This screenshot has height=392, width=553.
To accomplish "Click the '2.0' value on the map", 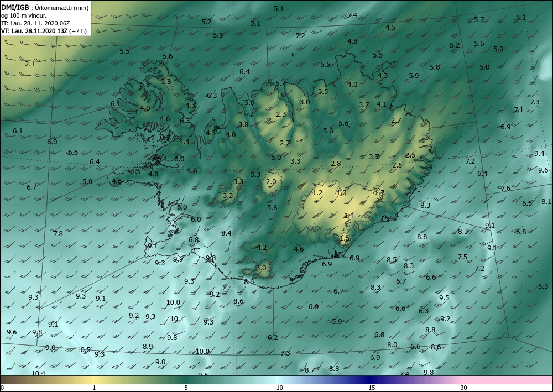I will coord(271,182).
